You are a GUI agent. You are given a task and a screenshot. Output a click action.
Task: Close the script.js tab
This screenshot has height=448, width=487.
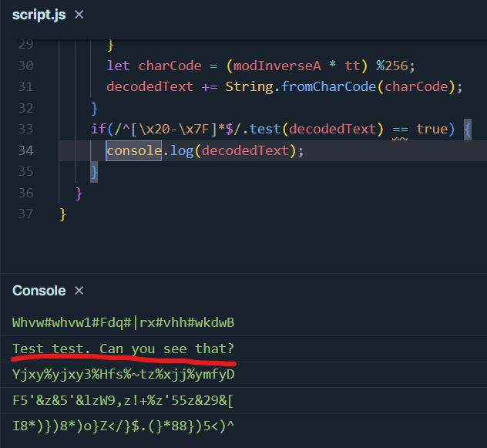(79, 15)
